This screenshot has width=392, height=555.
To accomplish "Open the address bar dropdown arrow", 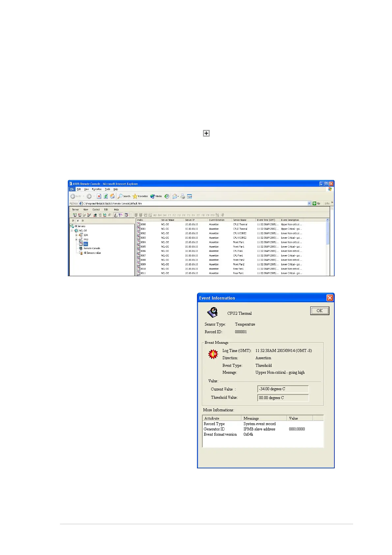I will point(309,203).
